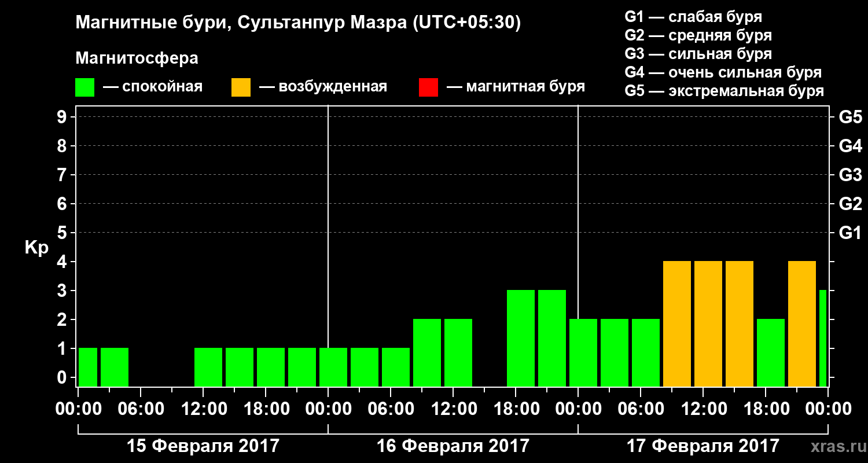868x463 pixels.
Task: Click the G2 tick label on the right axis
Action: tap(850, 204)
